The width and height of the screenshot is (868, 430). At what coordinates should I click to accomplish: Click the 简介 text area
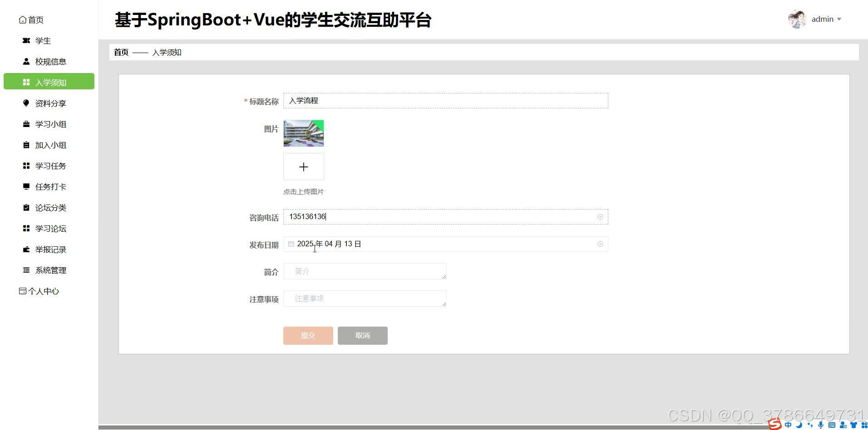point(365,271)
